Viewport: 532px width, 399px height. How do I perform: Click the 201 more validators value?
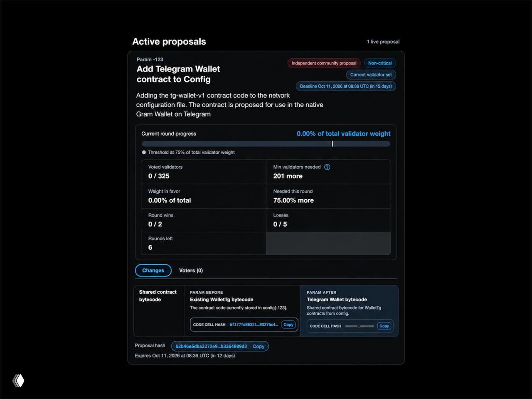point(288,176)
